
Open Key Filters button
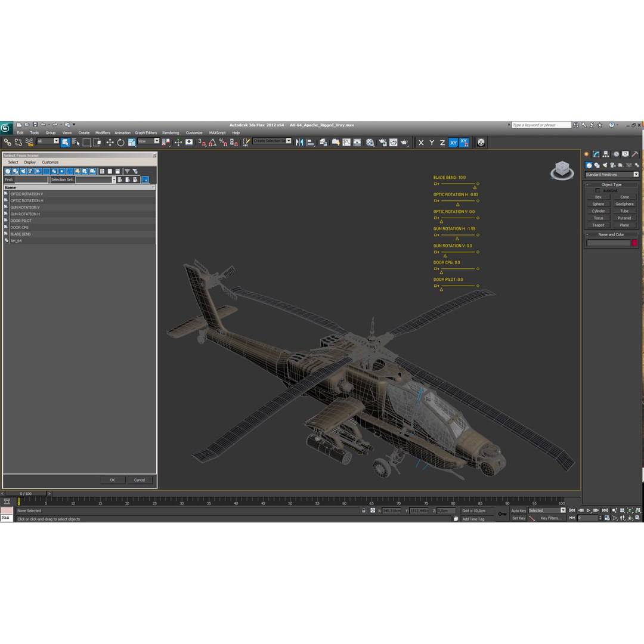(x=550, y=518)
